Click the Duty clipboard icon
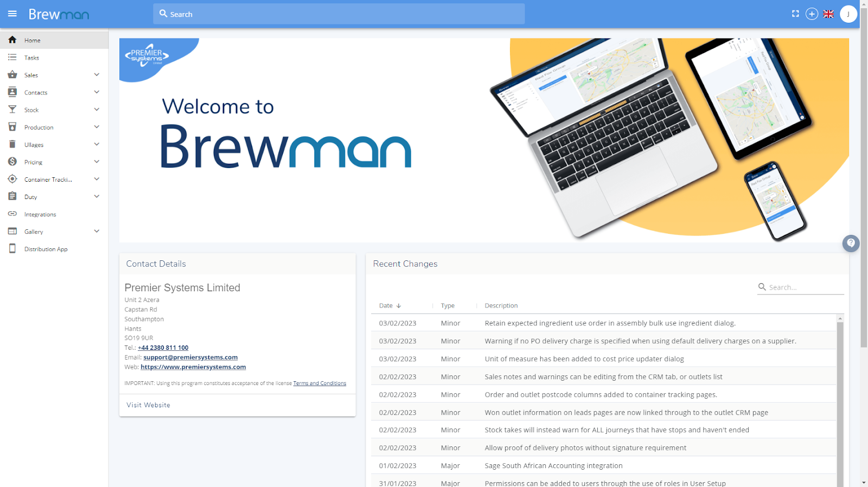The height and width of the screenshot is (487, 868). click(x=12, y=196)
